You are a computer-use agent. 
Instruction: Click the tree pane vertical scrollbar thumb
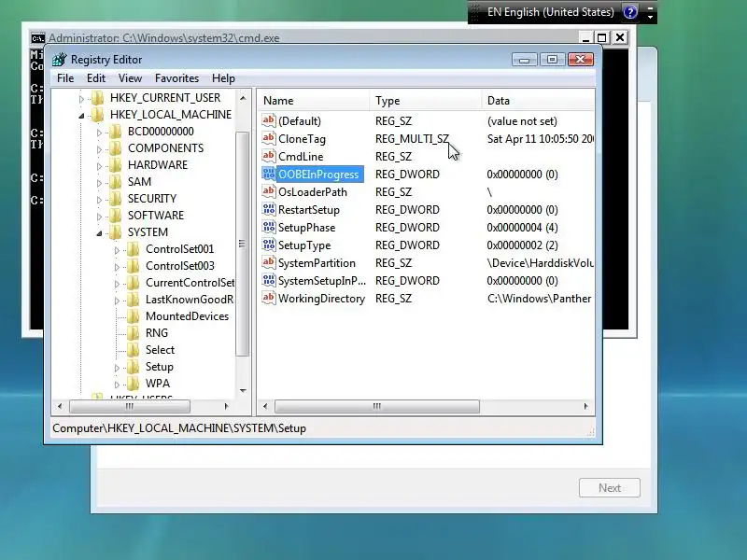click(242, 244)
